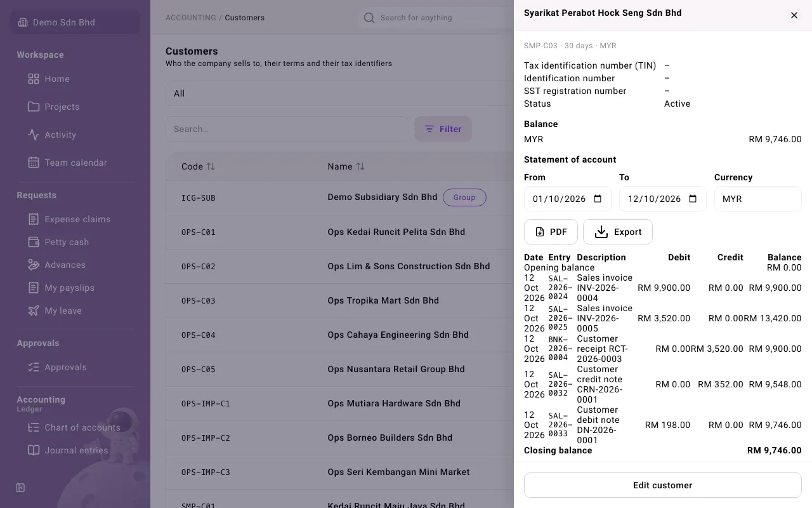The width and height of the screenshot is (812, 508).
Task: Open the All customers filter dropdown
Action: [x=339, y=93]
